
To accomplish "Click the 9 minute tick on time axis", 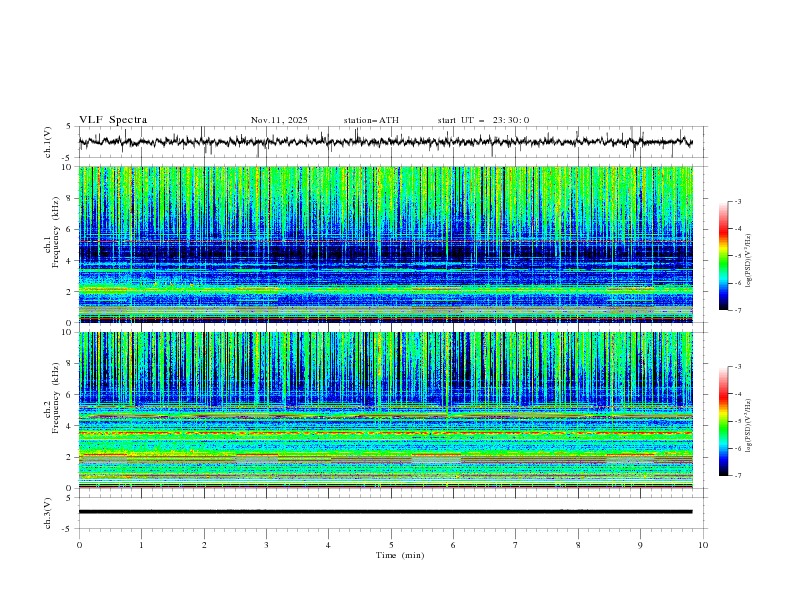I will 640,545.
